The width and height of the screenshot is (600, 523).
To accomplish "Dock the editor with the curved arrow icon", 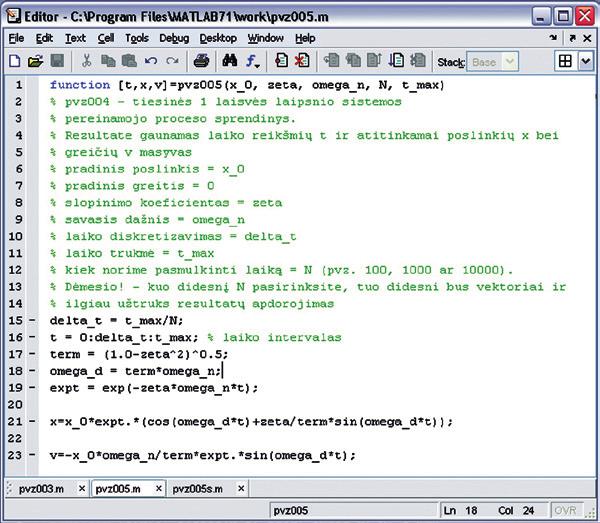I will click(553, 38).
